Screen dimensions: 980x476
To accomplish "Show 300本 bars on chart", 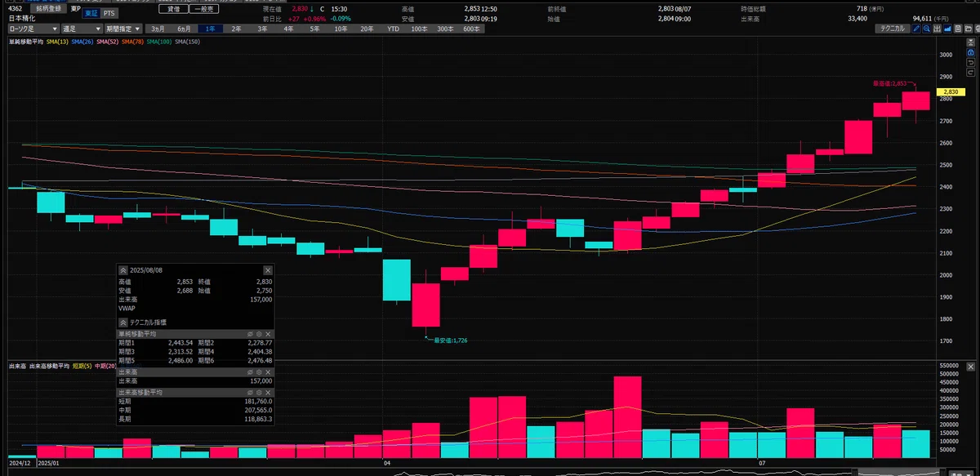I will pos(445,29).
